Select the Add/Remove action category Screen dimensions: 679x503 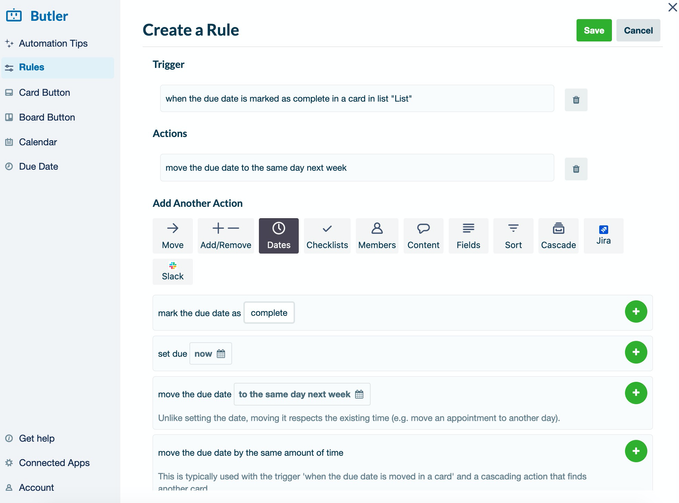226,236
